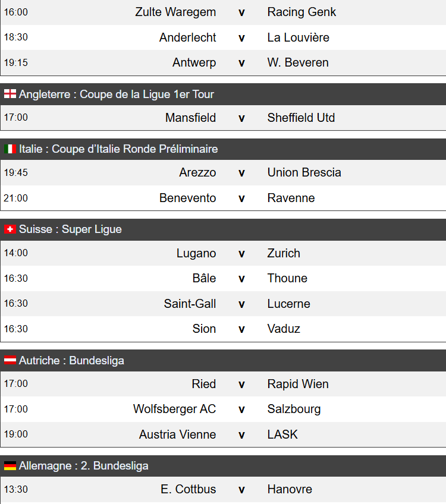Select Mansfield team name

[x=190, y=118]
